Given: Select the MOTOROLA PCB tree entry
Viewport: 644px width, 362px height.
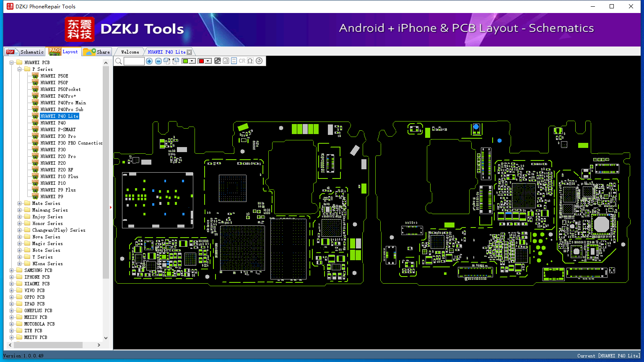Looking at the screenshot, I should click(39, 324).
